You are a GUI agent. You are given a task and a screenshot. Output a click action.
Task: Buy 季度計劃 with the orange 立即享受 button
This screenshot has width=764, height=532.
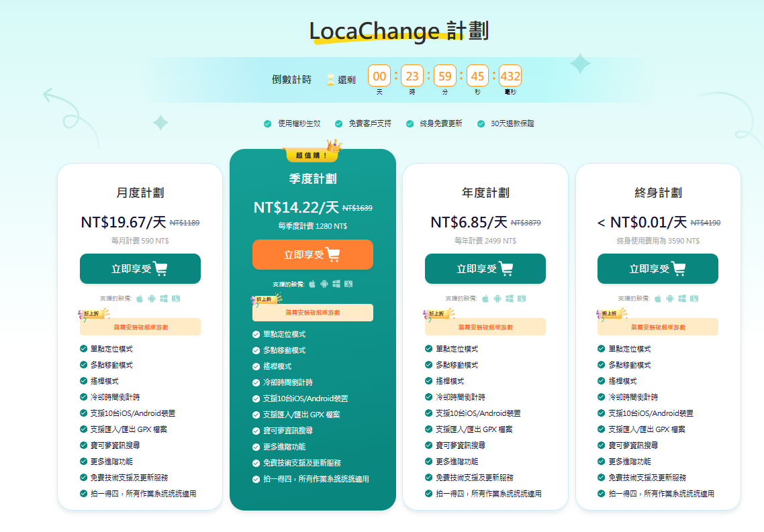coord(313,254)
